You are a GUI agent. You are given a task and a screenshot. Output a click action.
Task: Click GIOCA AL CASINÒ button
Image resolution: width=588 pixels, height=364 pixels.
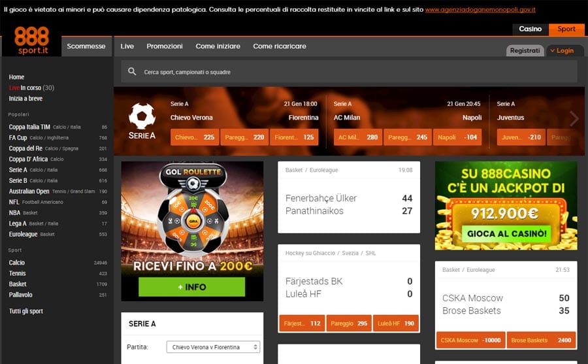(x=506, y=234)
